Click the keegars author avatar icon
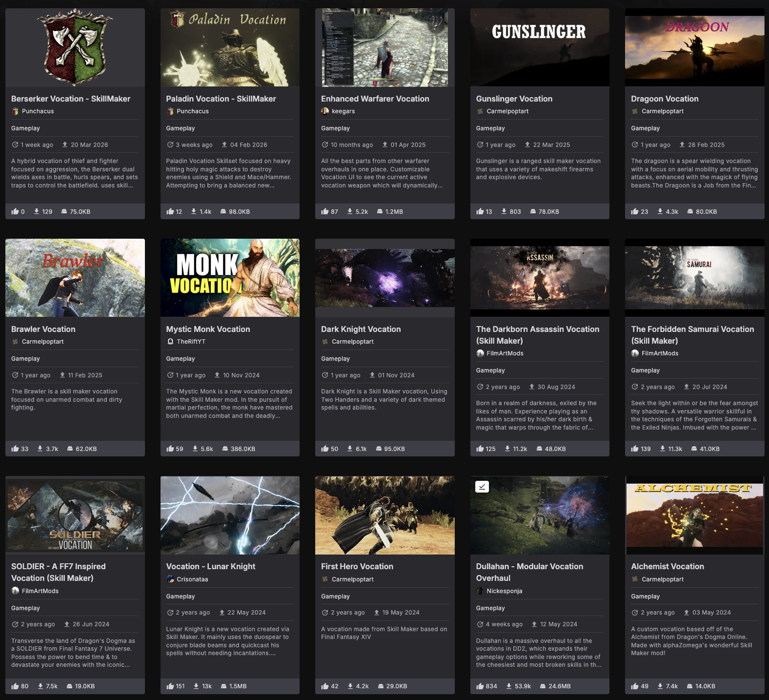This screenshot has height=700, width=769. [325, 111]
